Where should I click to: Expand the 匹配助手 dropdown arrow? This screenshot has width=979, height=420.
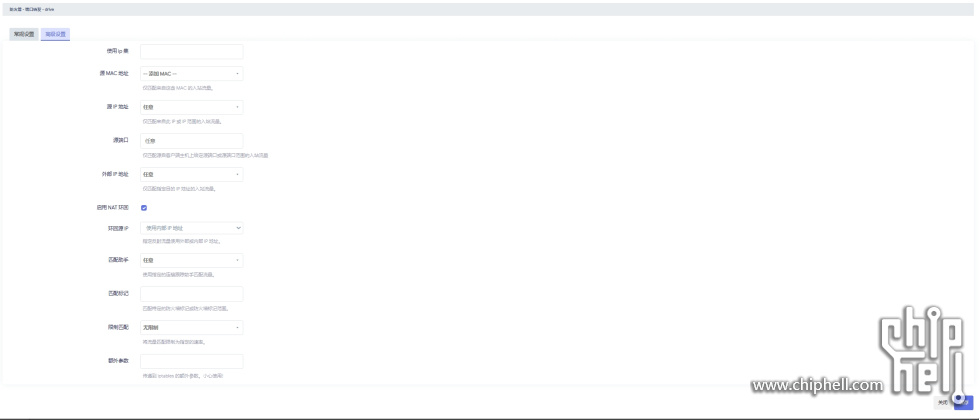click(237, 260)
